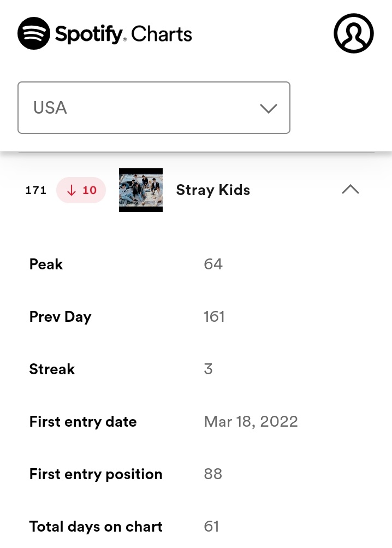
Task: Click the Spotify logo icon
Action: pos(33,33)
